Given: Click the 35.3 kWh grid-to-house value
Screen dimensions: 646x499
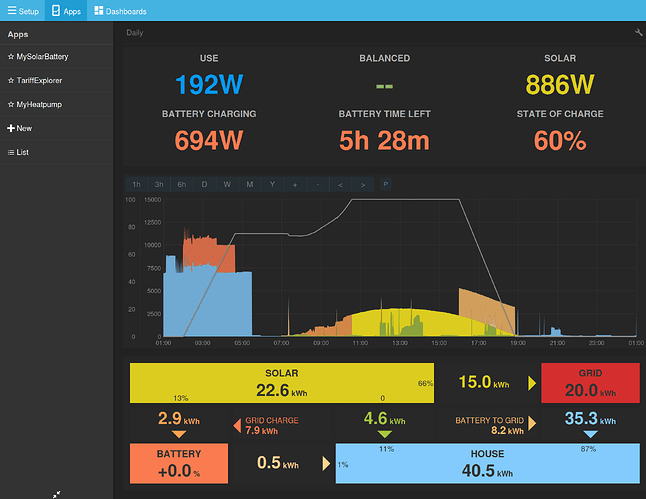Looking at the screenshot, I should [590, 419].
